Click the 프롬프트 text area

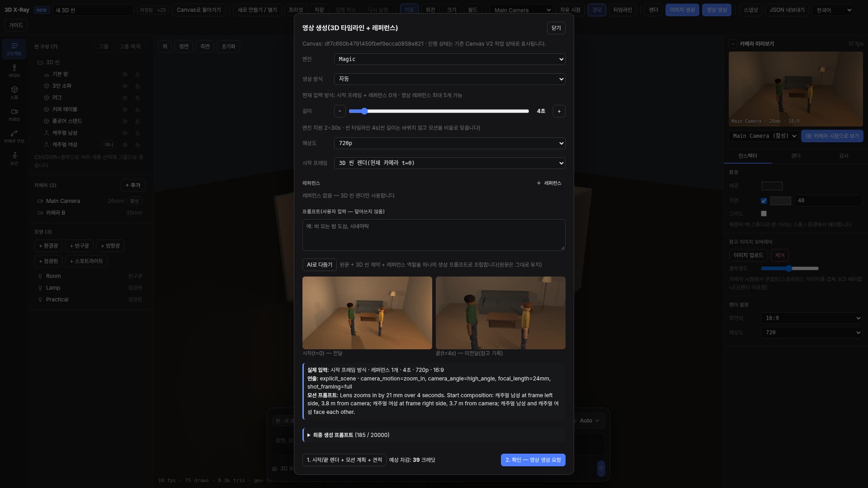pos(434,235)
